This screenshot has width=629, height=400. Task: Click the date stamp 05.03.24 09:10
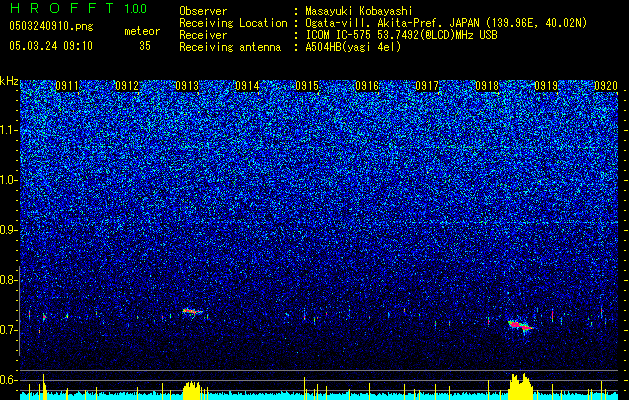[51, 46]
